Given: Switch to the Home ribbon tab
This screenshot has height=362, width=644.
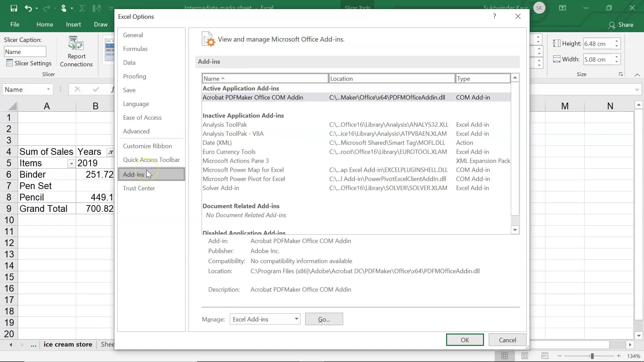Looking at the screenshot, I should pyautogui.click(x=45, y=24).
